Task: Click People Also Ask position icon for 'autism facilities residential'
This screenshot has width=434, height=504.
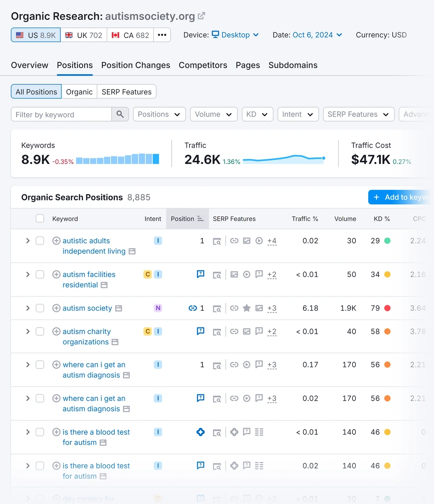Action: pos(200,274)
